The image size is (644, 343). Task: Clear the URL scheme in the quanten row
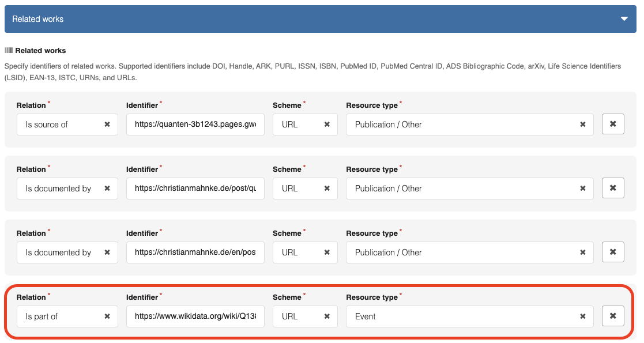tap(327, 125)
